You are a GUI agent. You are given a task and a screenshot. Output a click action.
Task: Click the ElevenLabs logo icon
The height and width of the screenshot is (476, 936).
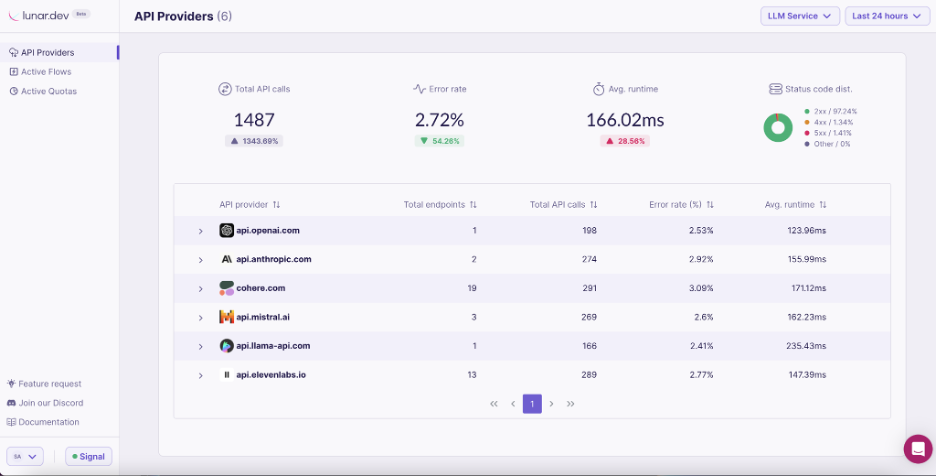(x=226, y=375)
